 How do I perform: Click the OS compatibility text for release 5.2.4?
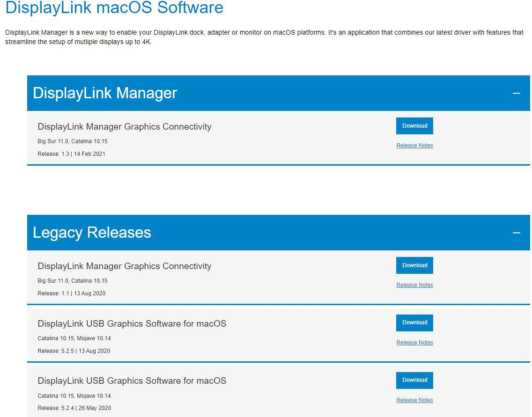pyautogui.click(x=74, y=396)
